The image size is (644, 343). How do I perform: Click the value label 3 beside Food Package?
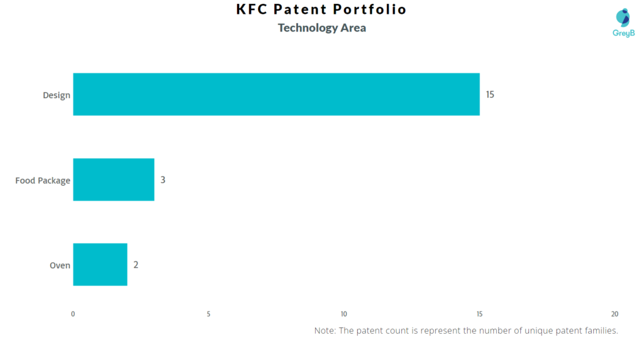point(163,180)
